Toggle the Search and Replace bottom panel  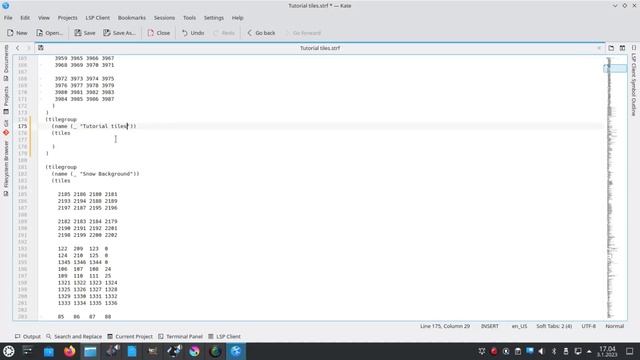pos(74,336)
